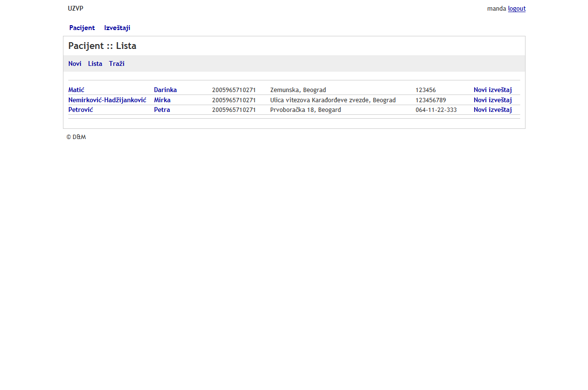Click the UZVP site title
Viewport: 588px width, 390px height.
pyautogui.click(x=76, y=9)
